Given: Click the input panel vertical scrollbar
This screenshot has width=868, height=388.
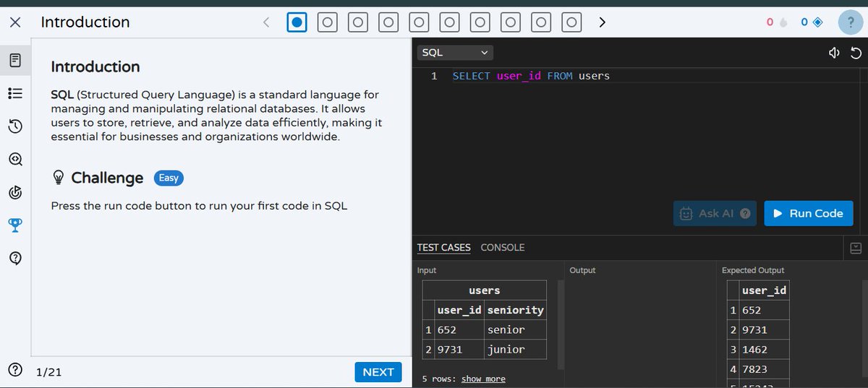Looking at the screenshot, I should [x=561, y=325].
